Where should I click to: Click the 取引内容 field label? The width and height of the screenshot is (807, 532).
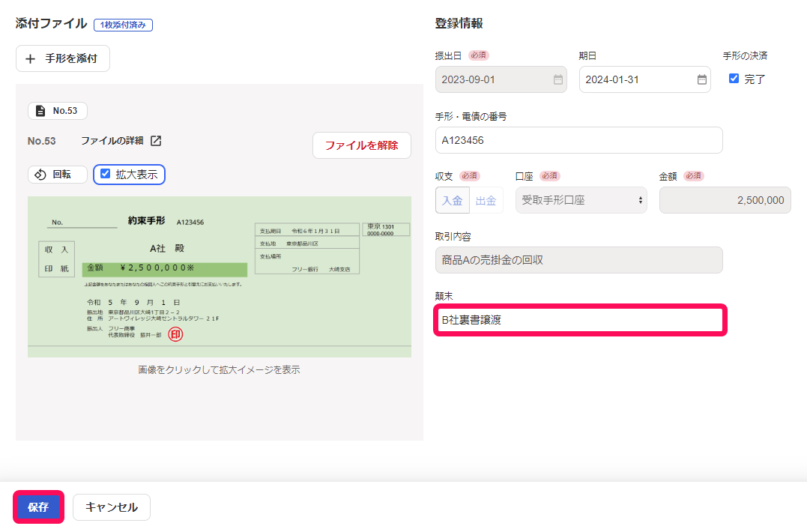(x=453, y=236)
